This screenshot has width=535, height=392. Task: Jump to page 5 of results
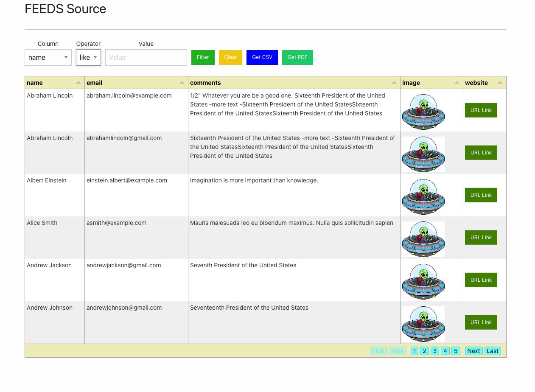(456, 351)
